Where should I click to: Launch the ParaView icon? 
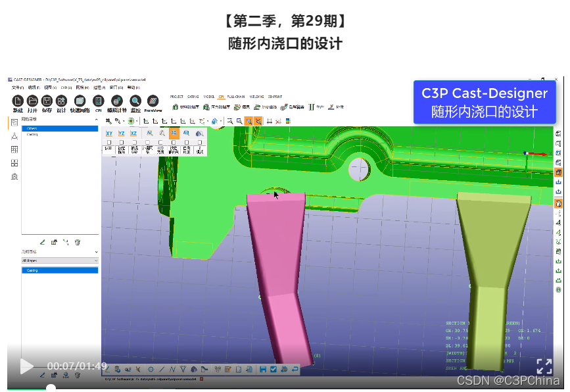pyautogui.click(x=153, y=101)
